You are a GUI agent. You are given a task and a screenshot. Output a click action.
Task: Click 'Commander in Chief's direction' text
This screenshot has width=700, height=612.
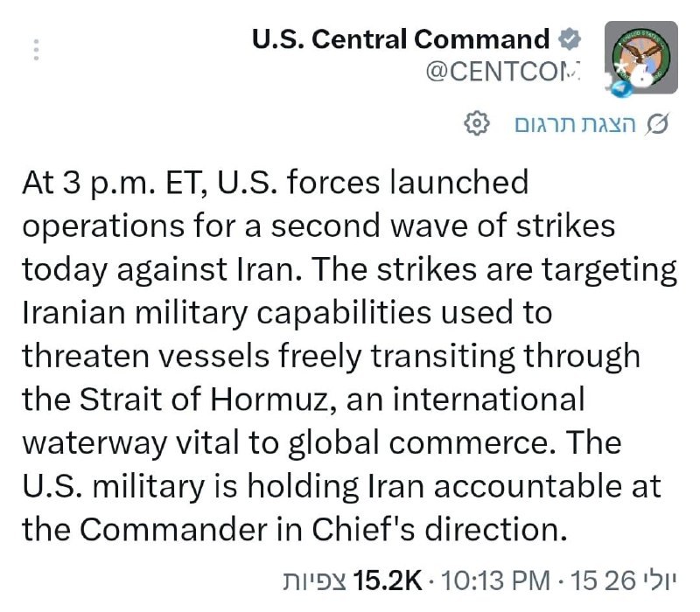323,530
